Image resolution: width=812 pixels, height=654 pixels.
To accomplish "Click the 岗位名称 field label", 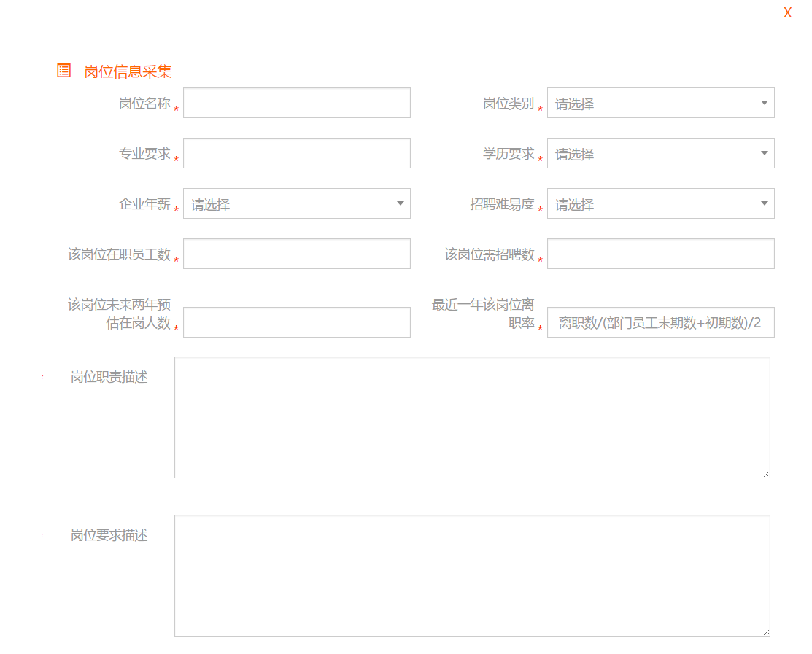I will tap(144, 104).
